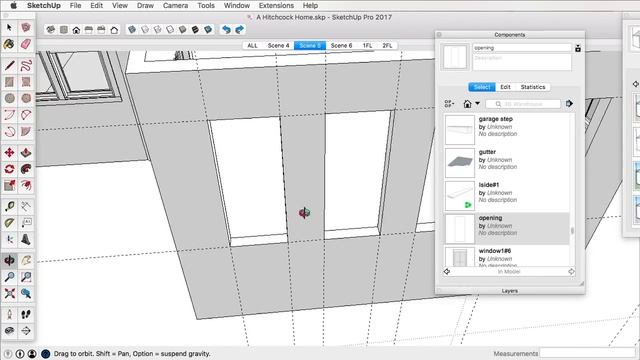Image resolution: width=640 pixels, height=360 pixels.
Task: Open the Extensions menu
Action: coord(276,5)
